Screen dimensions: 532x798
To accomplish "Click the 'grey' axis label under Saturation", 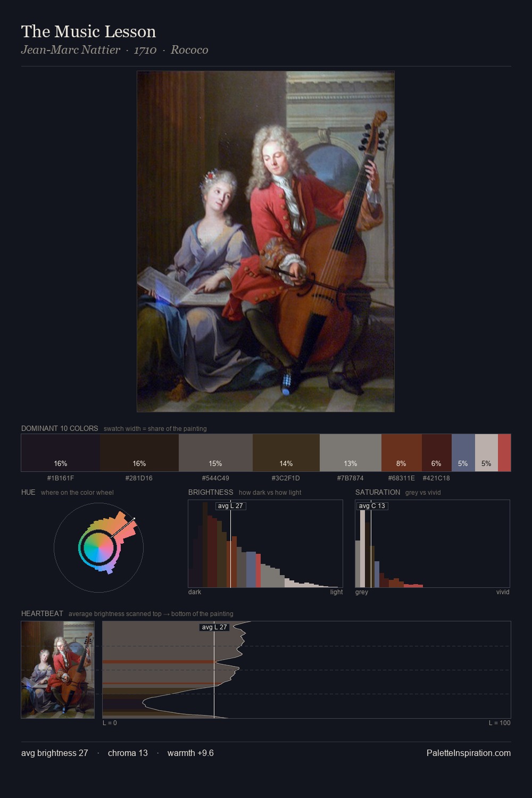I will [362, 592].
